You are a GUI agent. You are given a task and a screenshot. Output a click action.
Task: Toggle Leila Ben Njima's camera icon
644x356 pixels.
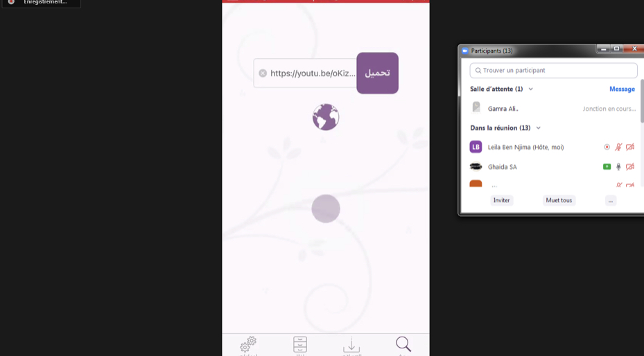(x=630, y=147)
